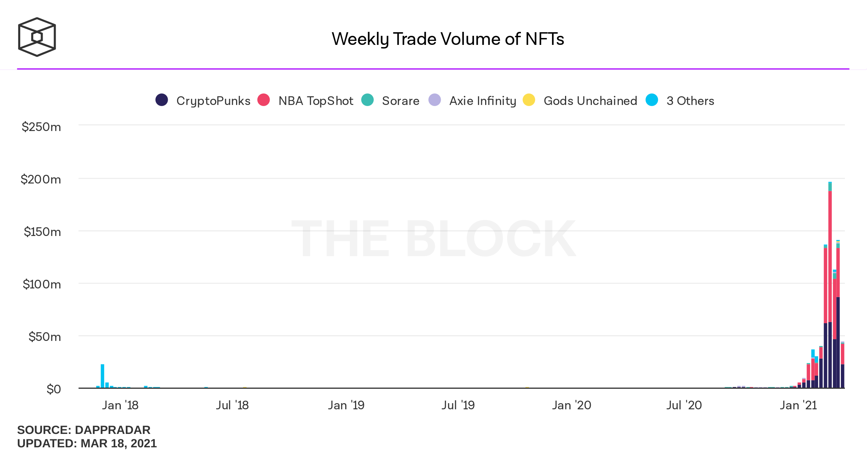Image resolution: width=868 pixels, height=456 pixels.
Task: Click the Jan '21 axis label
Action: [798, 405]
